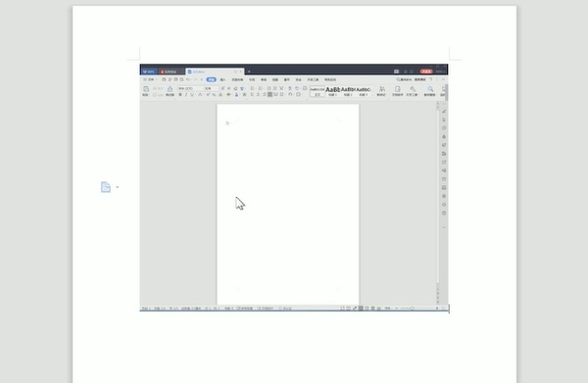Screen dimensions: 588x383
Task: Open the font size dropdown box
Action: coord(212,88)
